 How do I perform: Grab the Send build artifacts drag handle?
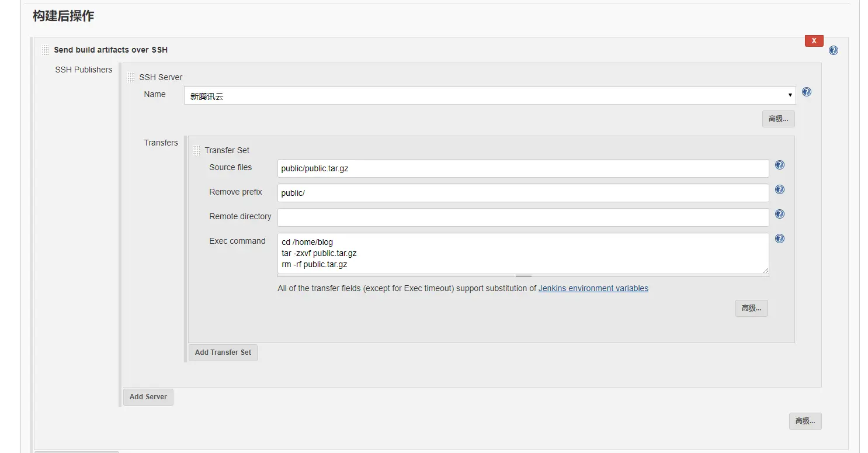point(46,50)
